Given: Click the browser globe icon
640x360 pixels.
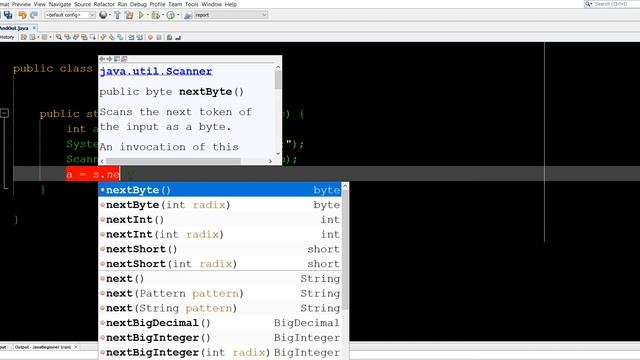Looking at the screenshot, I should [103, 15].
